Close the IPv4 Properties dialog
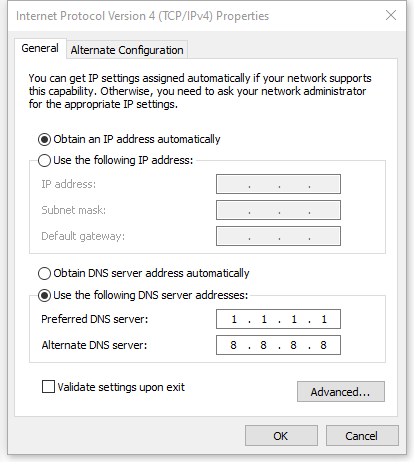 [391, 15]
